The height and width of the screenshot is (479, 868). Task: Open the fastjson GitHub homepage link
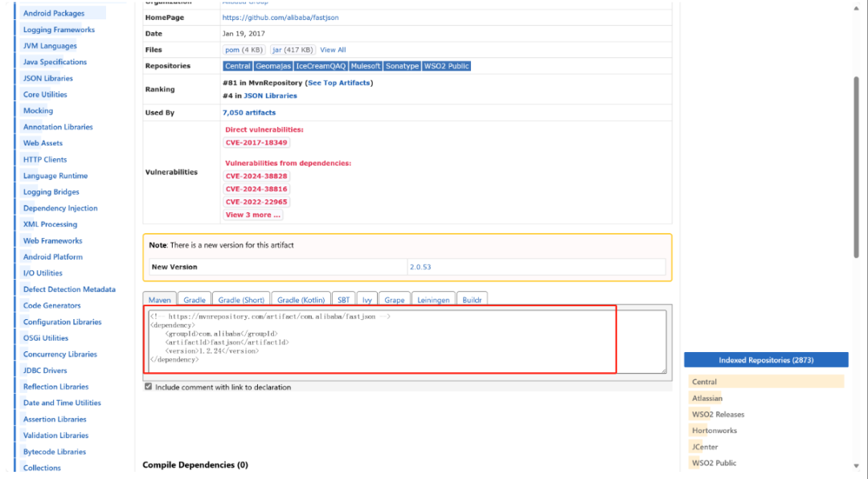(280, 18)
